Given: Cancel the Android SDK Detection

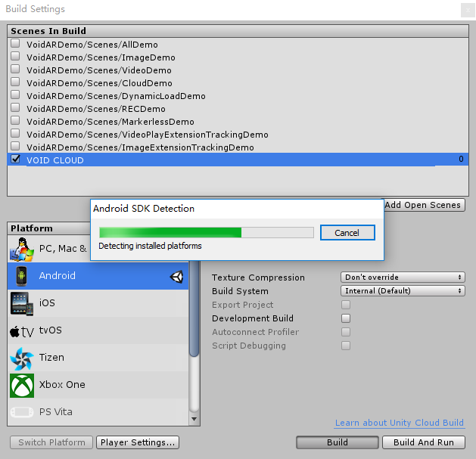Looking at the screenshot, I should tap(347, 233).
